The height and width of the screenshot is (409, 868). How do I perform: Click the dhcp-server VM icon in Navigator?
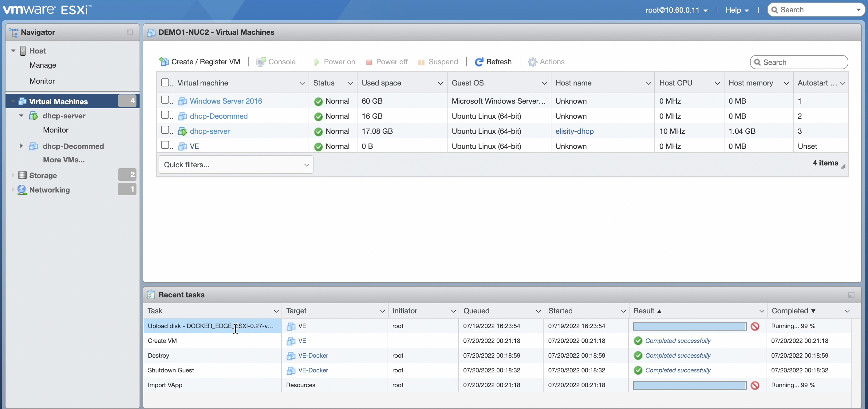(x=34, y=116)
